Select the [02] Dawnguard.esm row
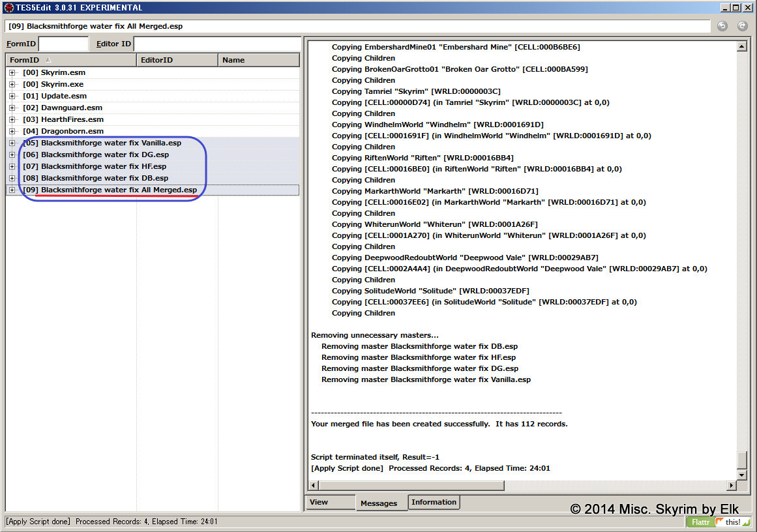 point(153,108)
